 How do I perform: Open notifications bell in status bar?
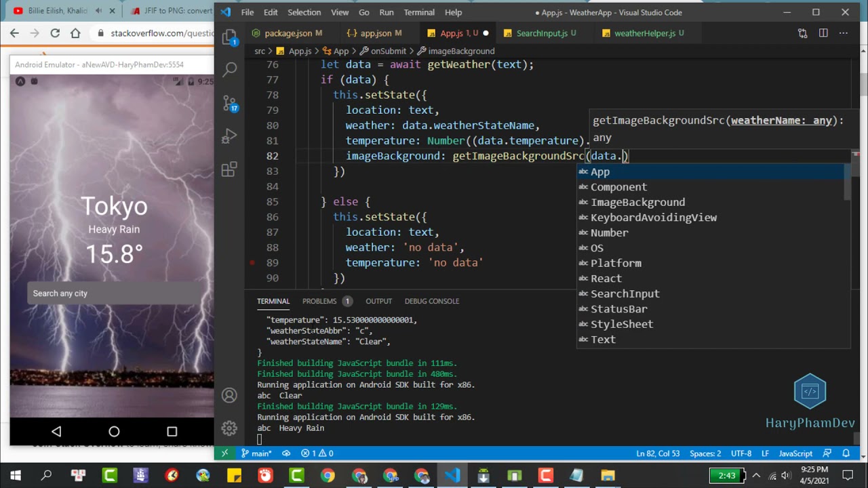click(846, 453)
